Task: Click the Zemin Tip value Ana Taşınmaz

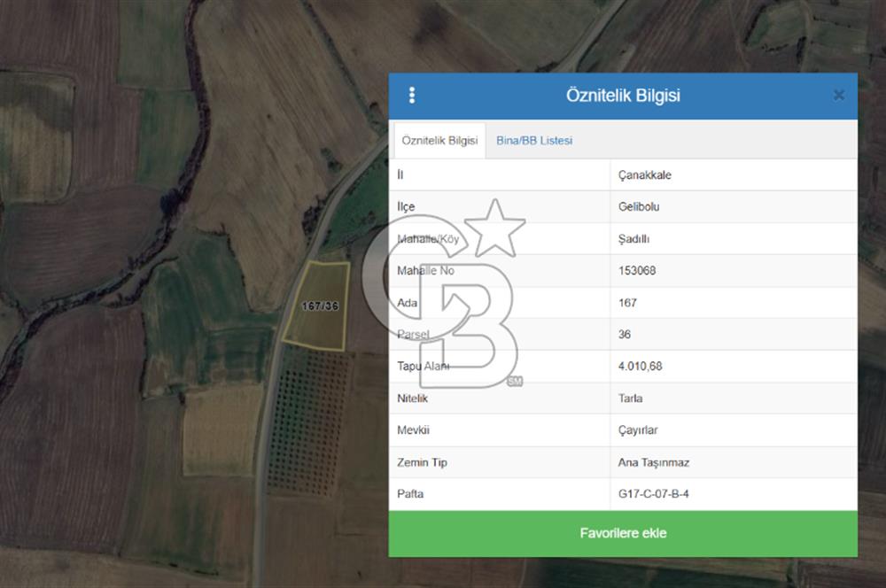Action: click(653, 462)
